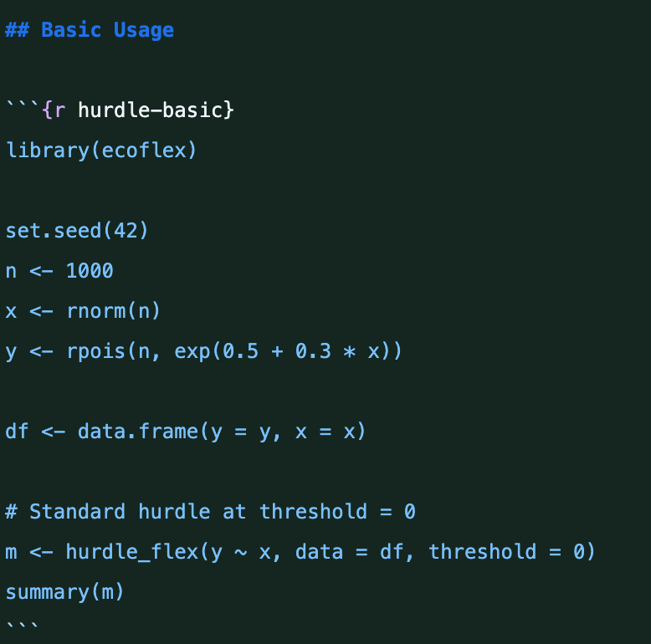
Task: Click on rnorm(n) call
Action: (113, 311)
